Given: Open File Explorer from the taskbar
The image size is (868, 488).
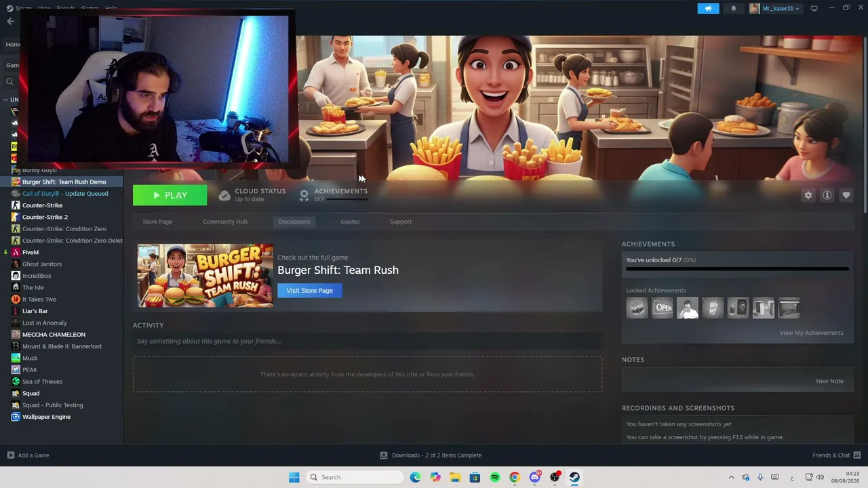Looking at the screenshot, I should 455,477.
